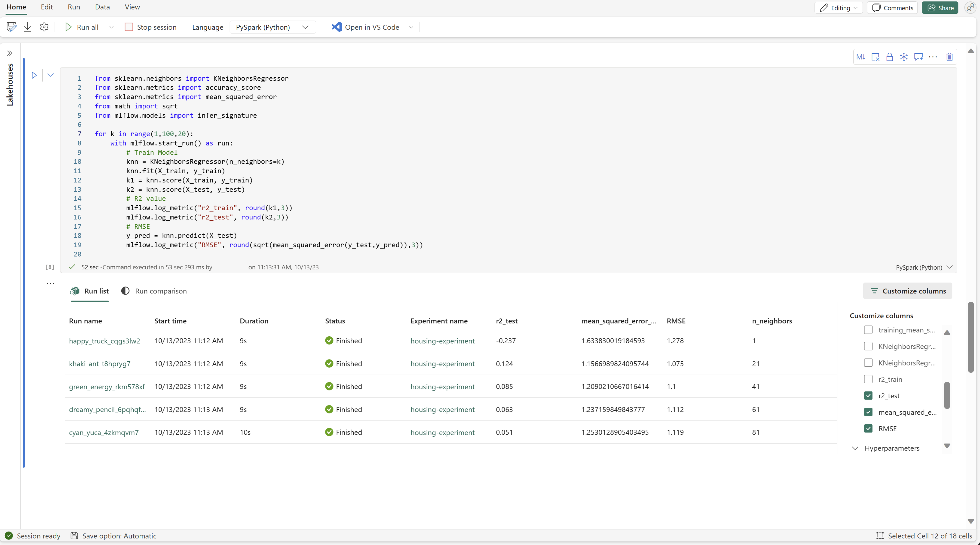Open the happy_truck_cqgs3lw2 run link
This screenshot has width=980, height=545.
coord(105,341)
